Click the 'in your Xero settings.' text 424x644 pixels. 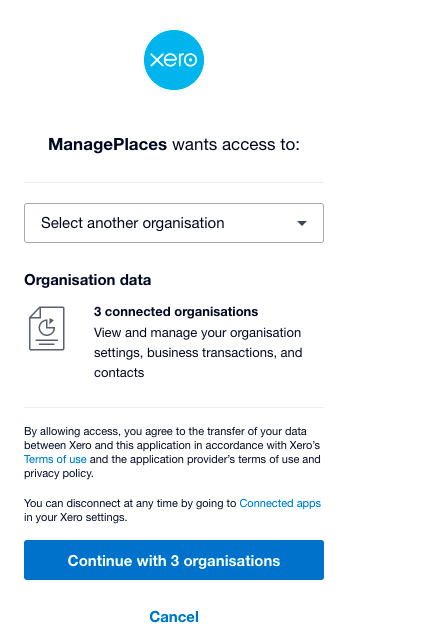[76, 517]
